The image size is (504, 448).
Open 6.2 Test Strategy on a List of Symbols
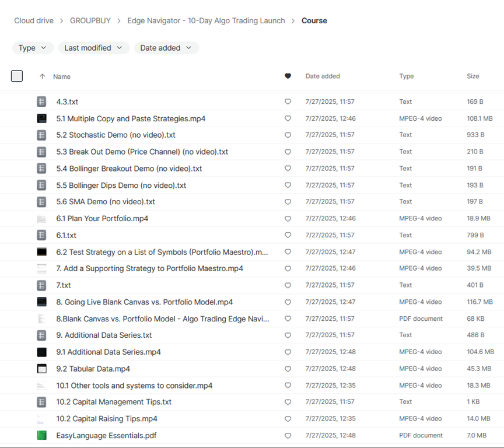pos(162,252)
